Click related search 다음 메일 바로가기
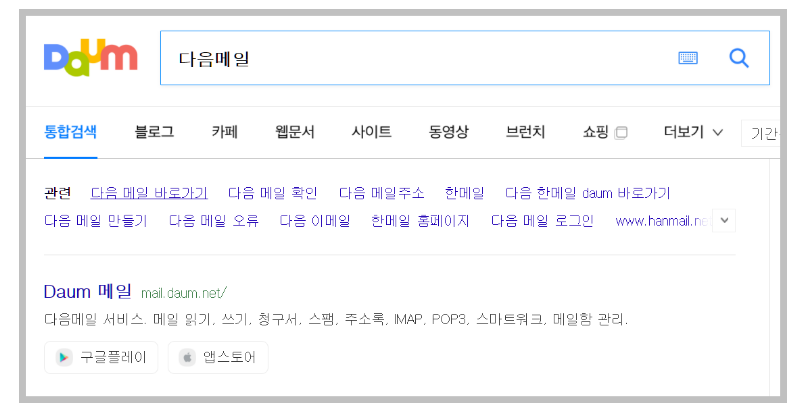 pos(149,193)
